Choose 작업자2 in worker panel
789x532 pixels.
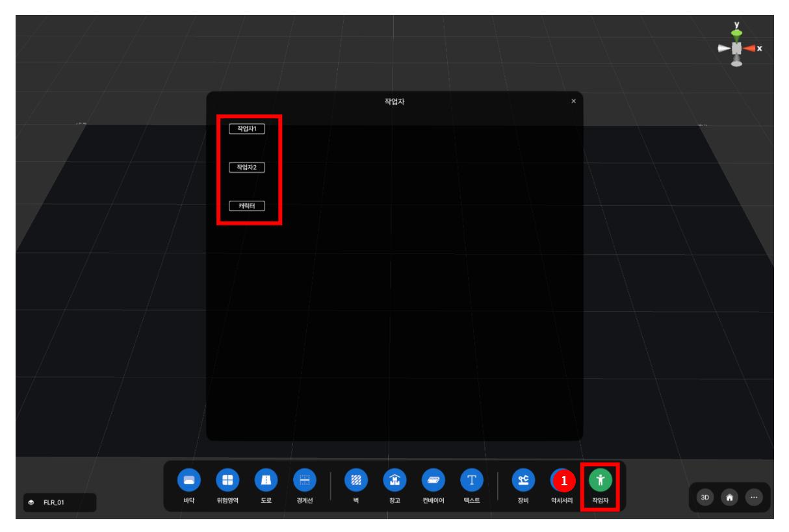(x=247, y=167)
